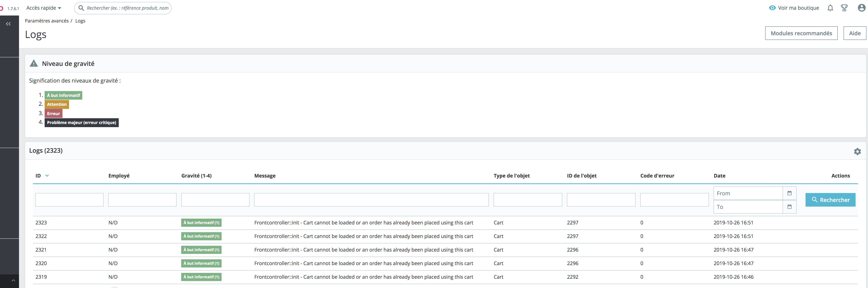Focus the Message filter field
This screenshot has height=288, width=868.
tap(371, 200)
